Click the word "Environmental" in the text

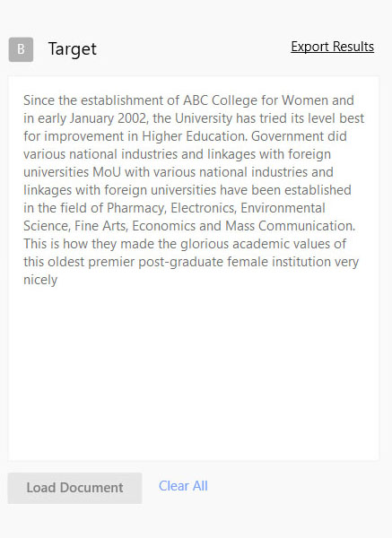(x=283, y=208)
